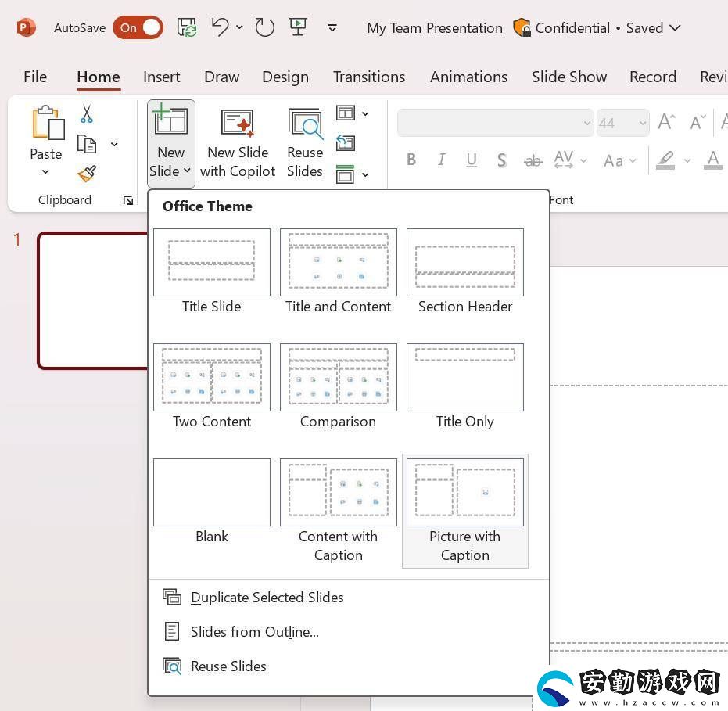This screenshot has height=711, width=728.
Task: Toggle the AutoSave switch off
Action: pos(138,28)
